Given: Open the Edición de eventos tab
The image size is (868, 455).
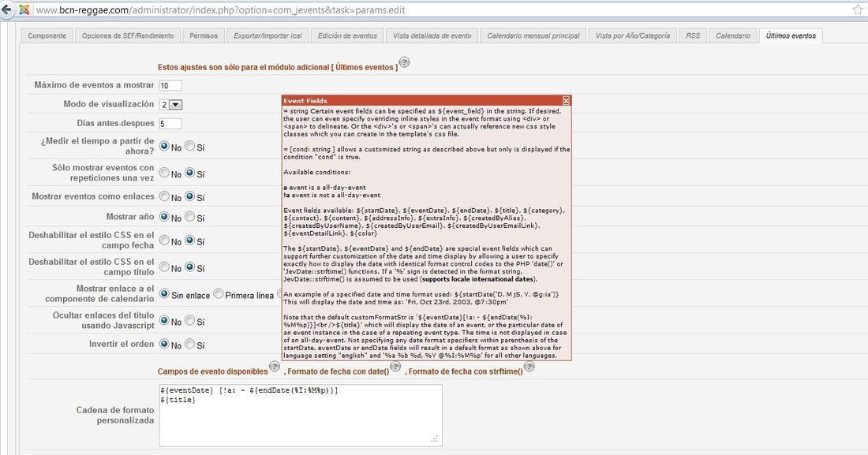Looking at the screenshot, I should point(348,35).
